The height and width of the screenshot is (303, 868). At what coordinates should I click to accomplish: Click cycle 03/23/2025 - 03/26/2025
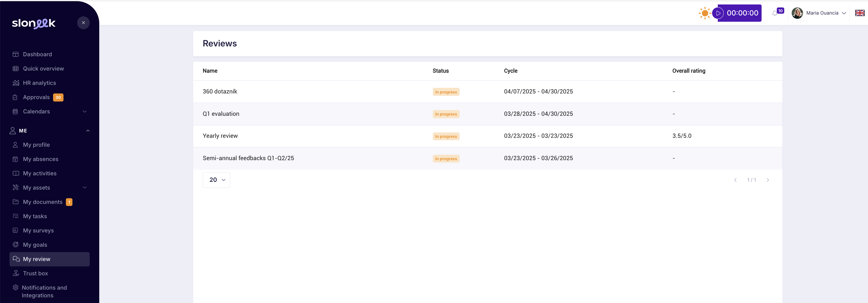point(538,158)
